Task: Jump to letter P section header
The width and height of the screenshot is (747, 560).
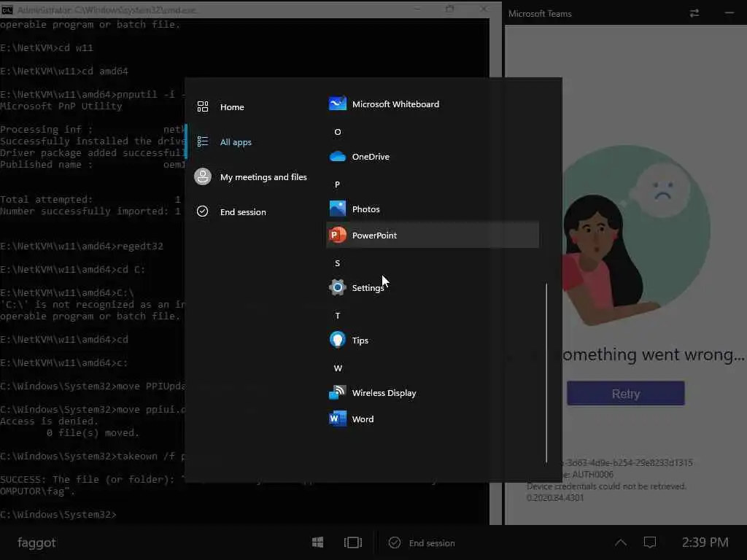Action: [x=337, y=184]
